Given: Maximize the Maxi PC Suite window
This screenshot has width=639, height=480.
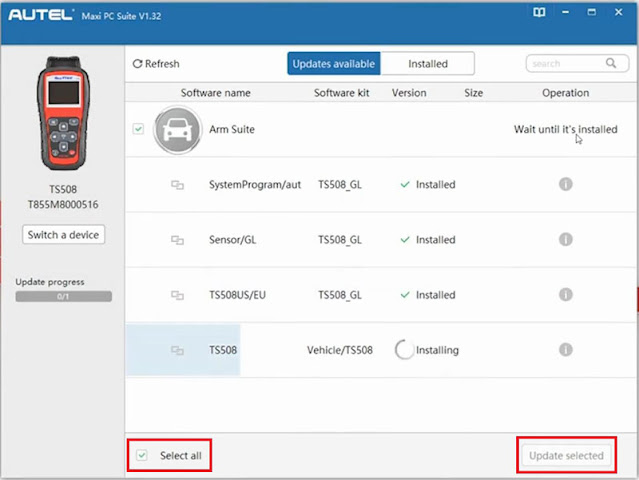Looking at the screenshot, I should (x=591, y=12).
